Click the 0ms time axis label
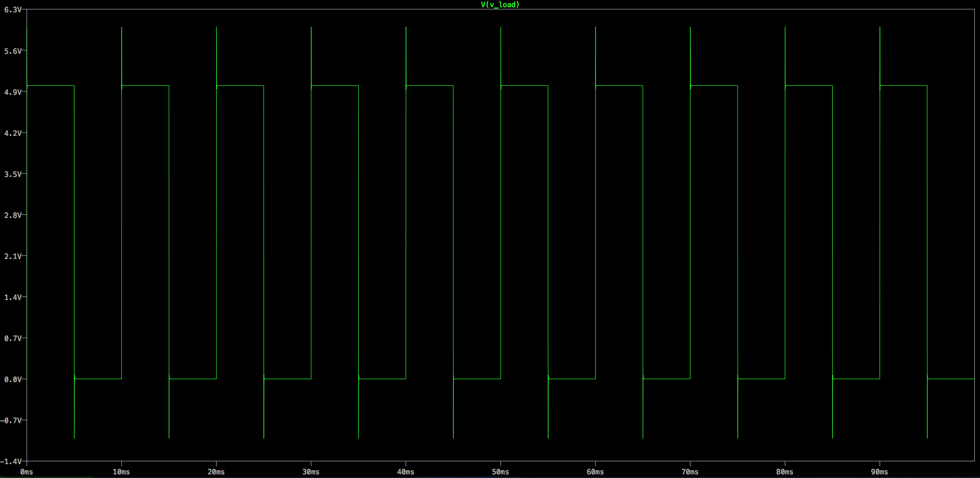This screenshot has width=980, height=478. point(27,472)
